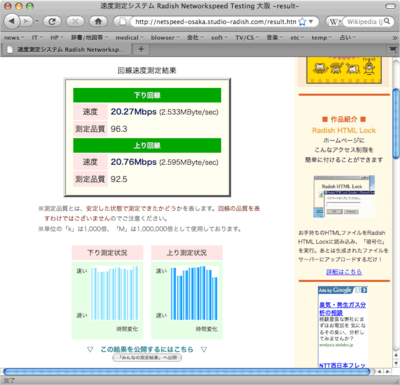Click the horizontal scrollbar thumb
This screenshot has height=385, width=400.
pos(187,371)
